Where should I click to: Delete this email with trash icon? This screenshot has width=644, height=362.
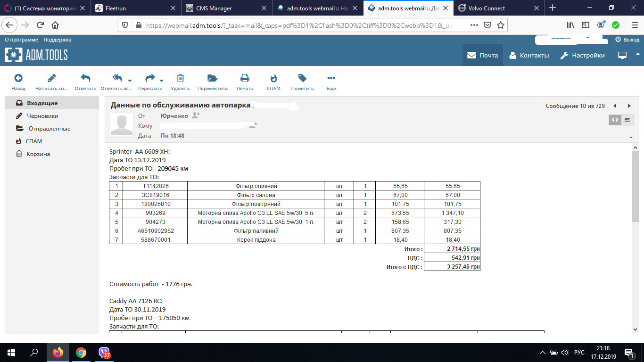pyautogui.click(x=180, y=78)
